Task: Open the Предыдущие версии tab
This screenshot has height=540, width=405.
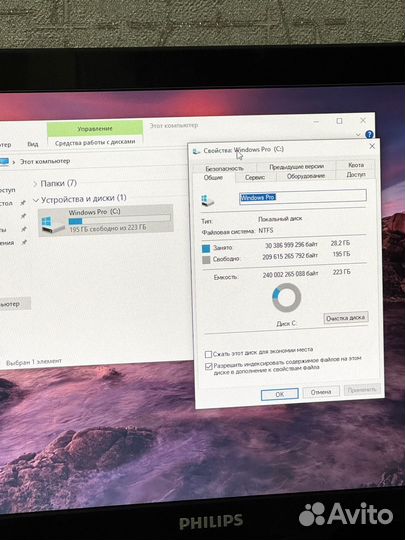Action: coord(296,166)
